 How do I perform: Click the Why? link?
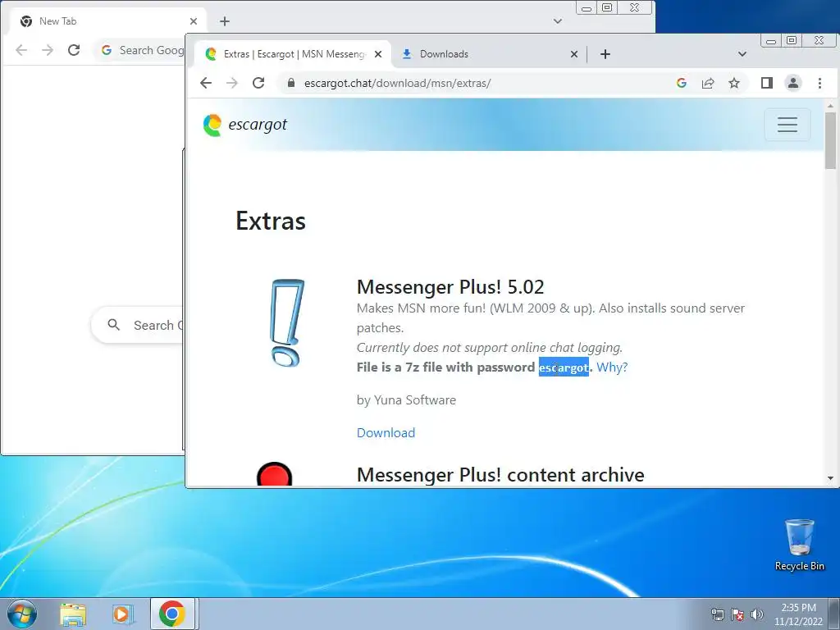(612, 367)
